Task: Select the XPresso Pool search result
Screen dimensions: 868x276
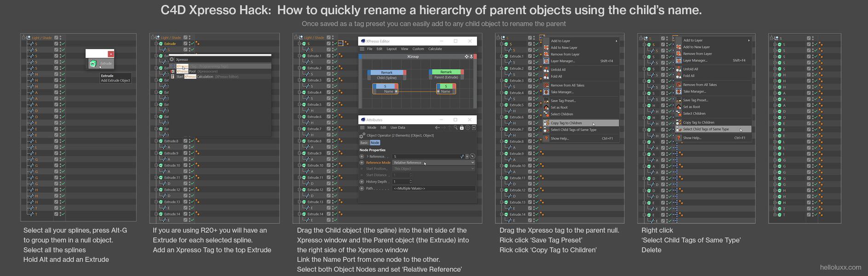Action: click(x=220, y=71)
